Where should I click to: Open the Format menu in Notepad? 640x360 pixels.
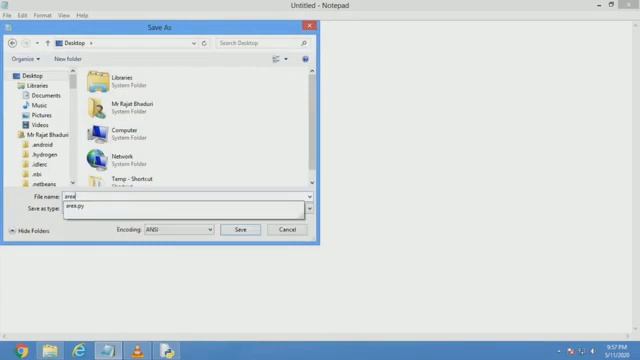point(42,16)
